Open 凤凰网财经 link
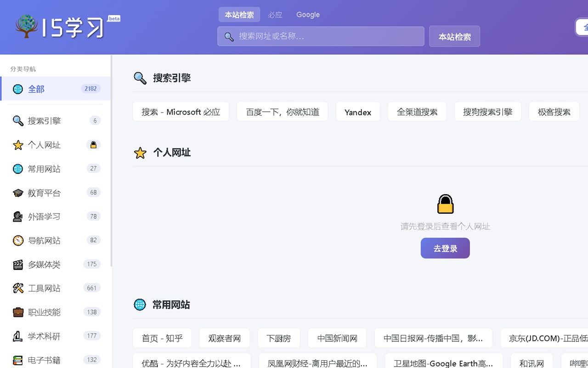Screen dimensions: 588x368 click(x=318, y=362)
